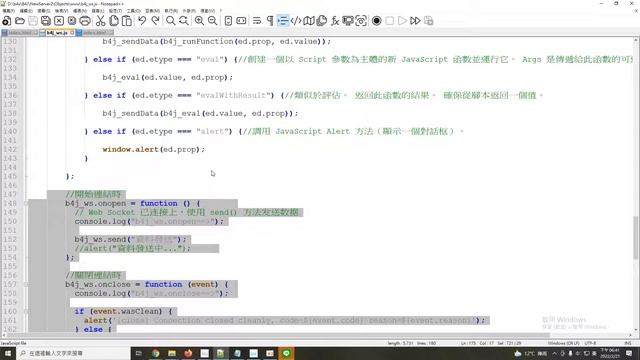Open the Encoding menu
640x360 pixels.
click(80, 11)
